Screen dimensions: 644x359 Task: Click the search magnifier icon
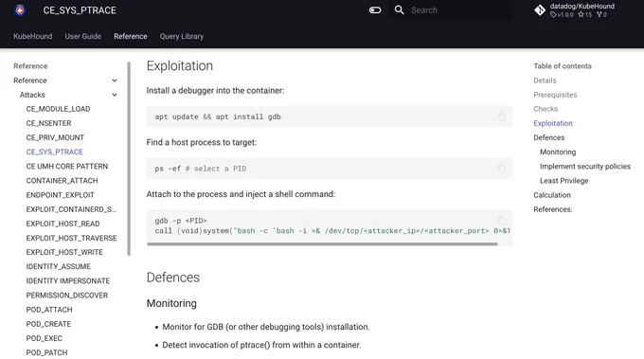(x=400, y=9)
